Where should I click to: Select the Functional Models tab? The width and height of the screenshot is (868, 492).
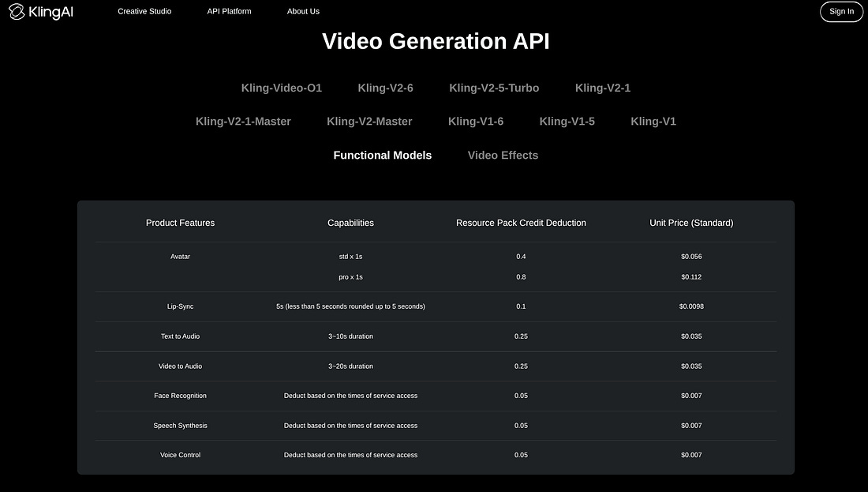click(x=383, y=155)
